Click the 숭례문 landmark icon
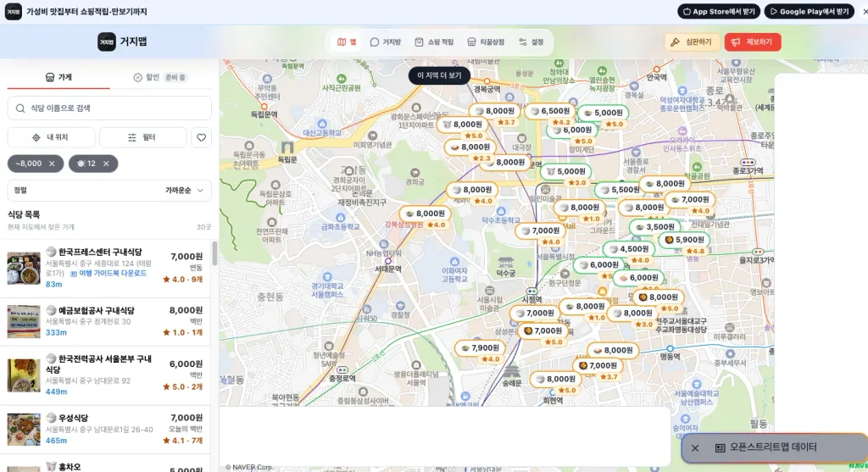Image resolution: width=868 pixels, height=472 pixels. [x=511, y=370]
